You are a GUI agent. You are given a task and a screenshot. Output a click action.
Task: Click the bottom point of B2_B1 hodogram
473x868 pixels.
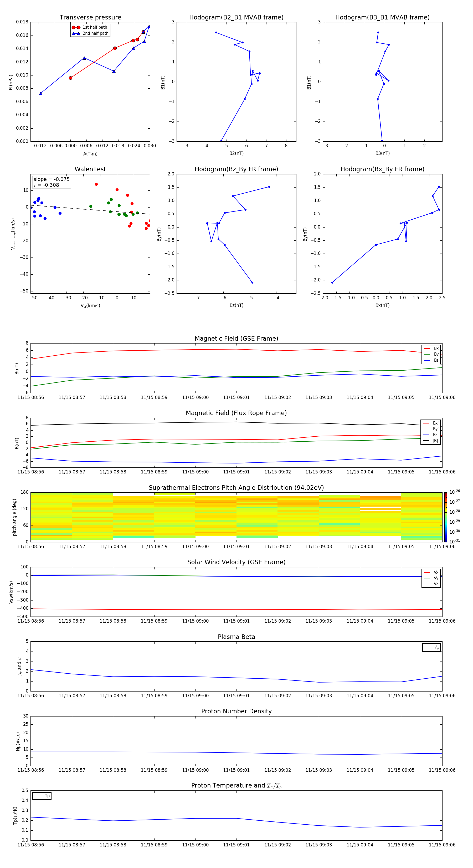pyautogui.click(x=221, y=140)
